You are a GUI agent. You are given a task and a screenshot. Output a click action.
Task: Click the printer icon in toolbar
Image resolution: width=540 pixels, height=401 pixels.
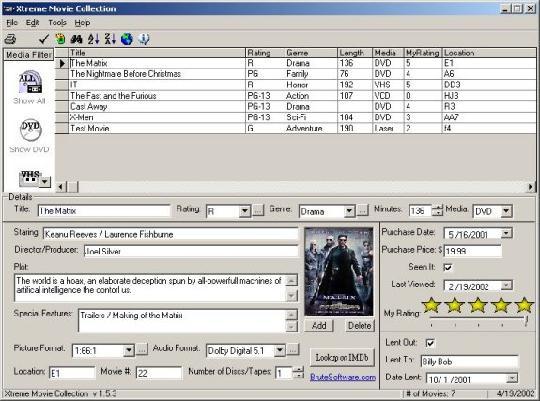pyautogui.click(x=10, y=39)
